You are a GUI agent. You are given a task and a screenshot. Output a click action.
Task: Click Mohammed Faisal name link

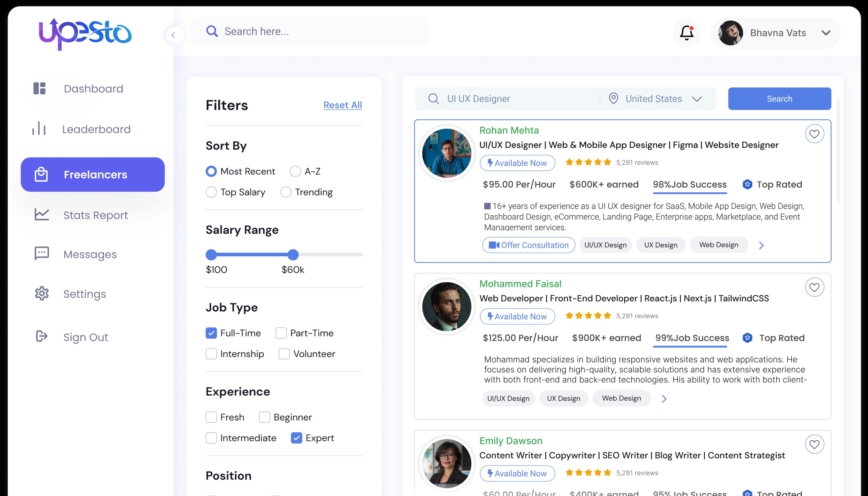[x=520, y=283]
